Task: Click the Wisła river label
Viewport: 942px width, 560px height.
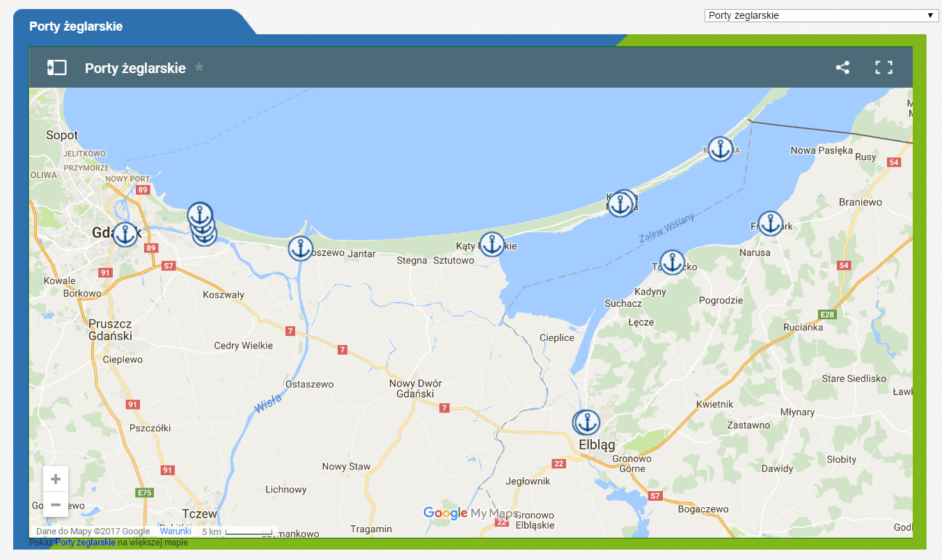Action: [x=268, y=403]
